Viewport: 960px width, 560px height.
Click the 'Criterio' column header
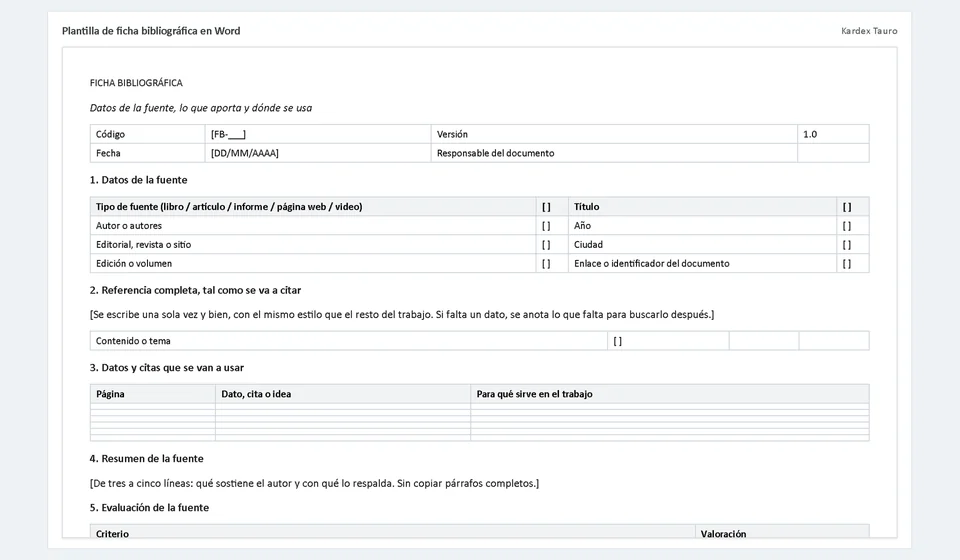tap(392, 531)
